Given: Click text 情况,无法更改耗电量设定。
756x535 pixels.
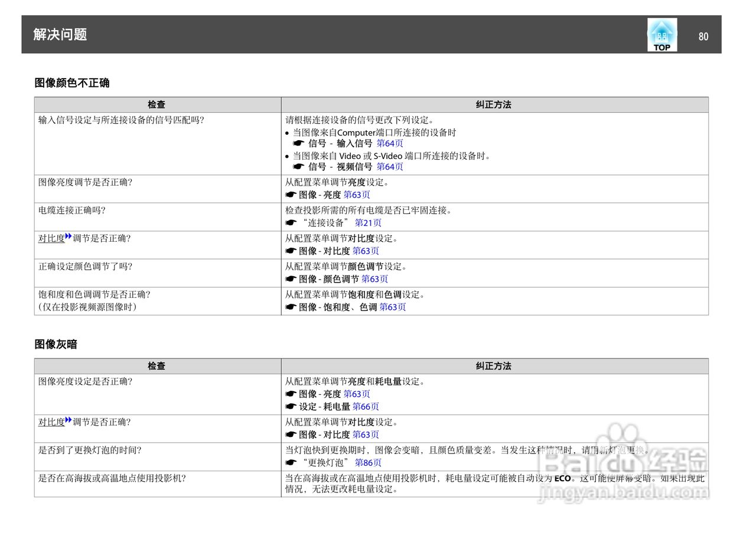Looking at the screenshot, I should pyautogui.click(x=342, y=489).
